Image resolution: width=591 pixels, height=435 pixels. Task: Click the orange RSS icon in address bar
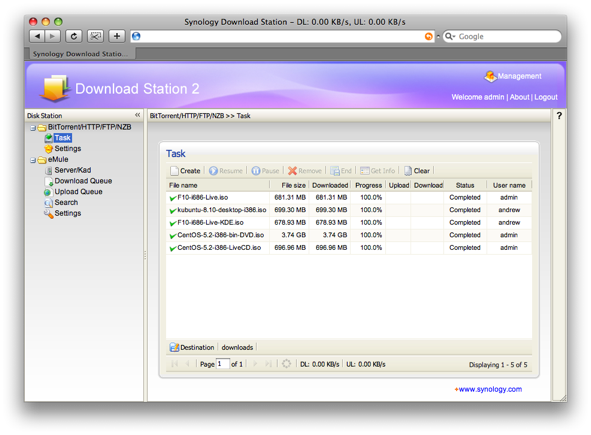pyautogui.click(x=429, y=36)
